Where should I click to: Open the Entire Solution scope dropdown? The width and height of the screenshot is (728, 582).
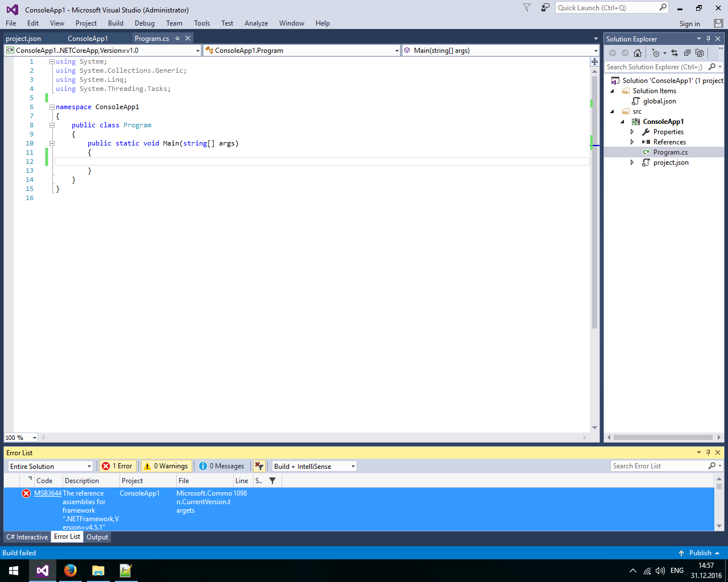tap(51, 466)
